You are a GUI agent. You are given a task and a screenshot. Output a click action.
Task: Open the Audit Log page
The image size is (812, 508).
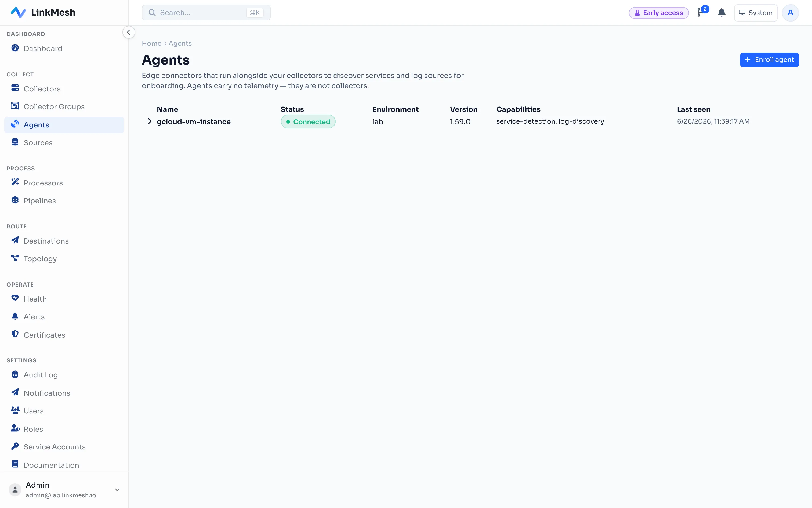(64, 375)
